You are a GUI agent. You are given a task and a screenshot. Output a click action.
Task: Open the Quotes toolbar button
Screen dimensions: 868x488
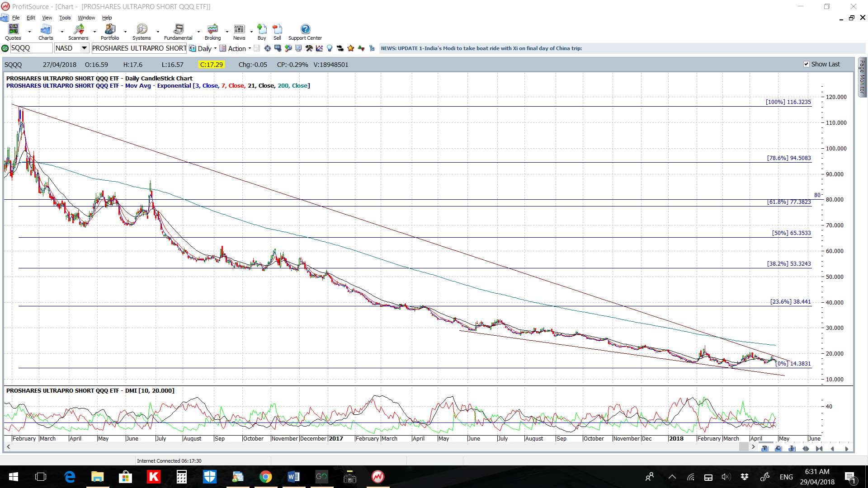click(13, 32)
